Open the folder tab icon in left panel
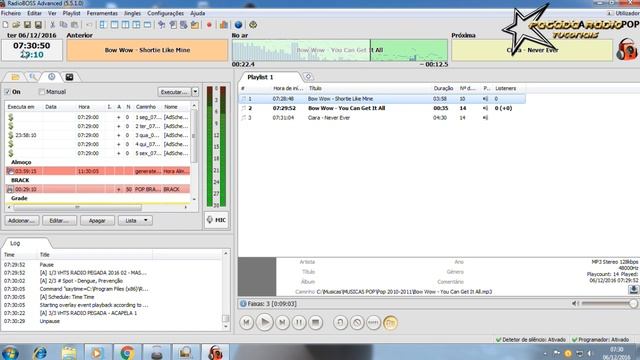This screenshot has height=360, width=640. 15,77
